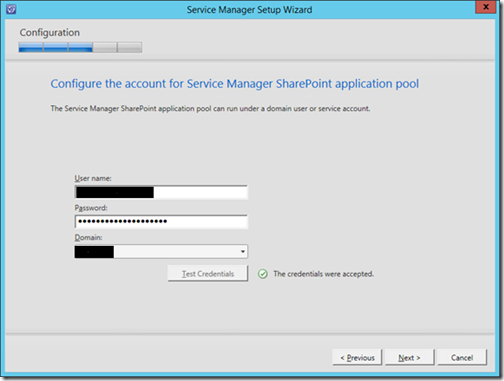The width and height of the screenshot is (504, 381).
Task: Click the User name label
Action: click(x=93, y=178)
